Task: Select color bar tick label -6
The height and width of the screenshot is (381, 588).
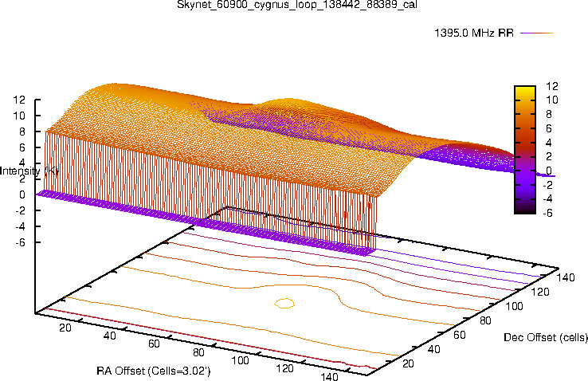Action: coord(547,213)
